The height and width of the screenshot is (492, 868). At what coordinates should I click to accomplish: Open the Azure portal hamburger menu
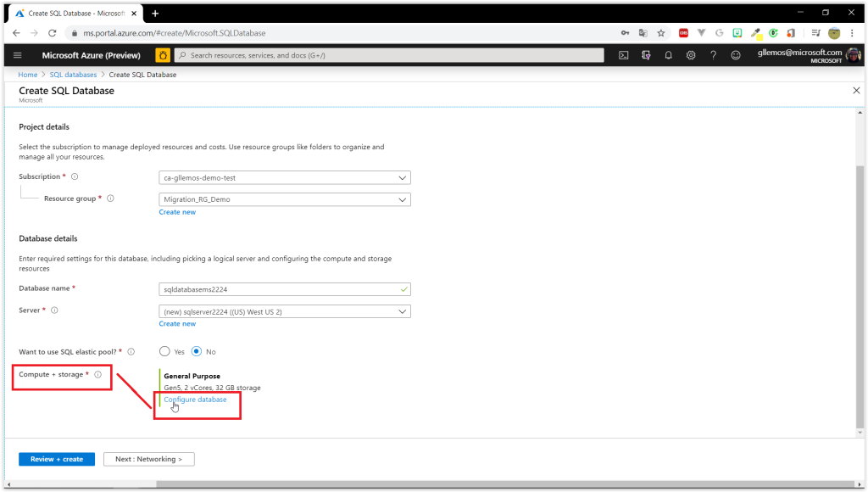coord(17,55)
